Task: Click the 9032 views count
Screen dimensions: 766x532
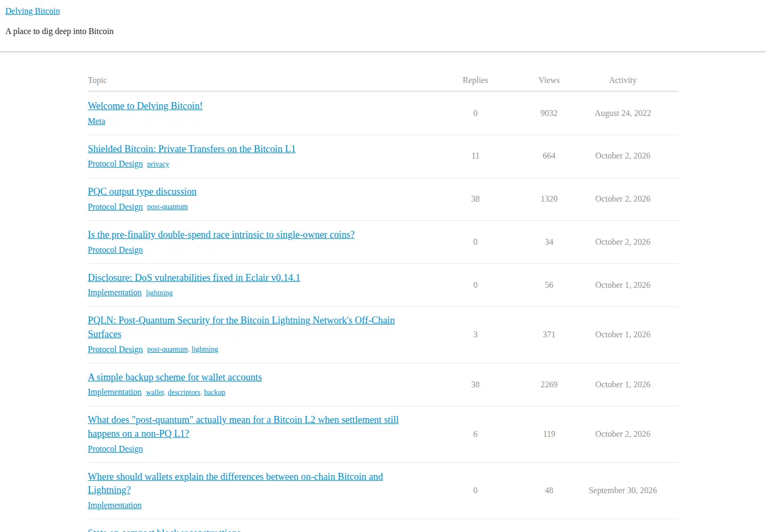Action: click(x=549, y=113)
